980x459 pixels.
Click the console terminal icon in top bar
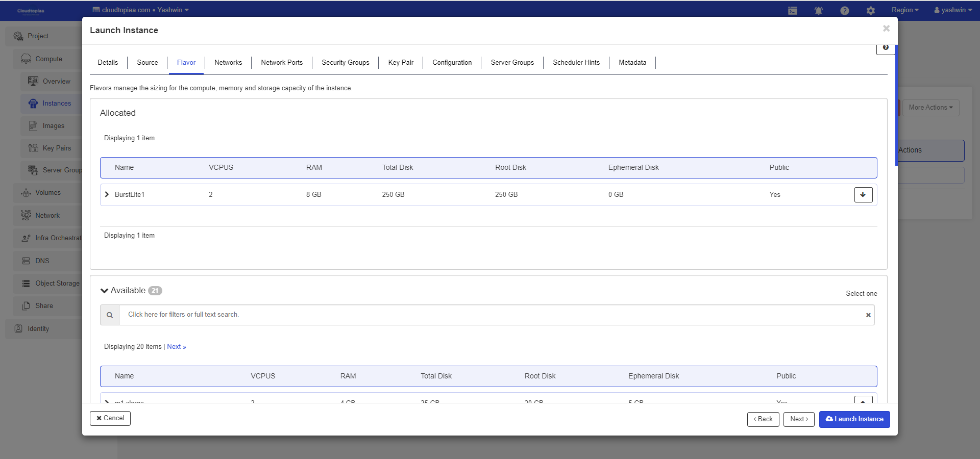pyautogui.click(x=792, y=11)
